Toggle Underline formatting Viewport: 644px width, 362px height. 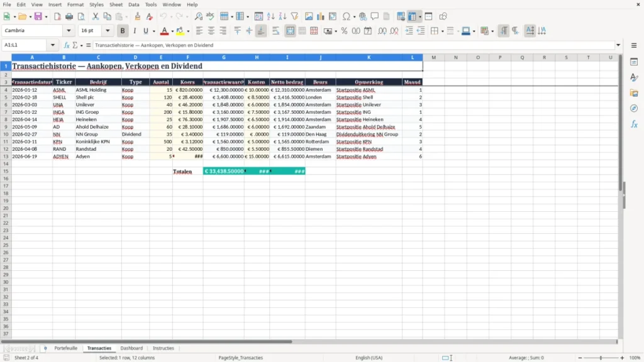click(x=145, y=31)
